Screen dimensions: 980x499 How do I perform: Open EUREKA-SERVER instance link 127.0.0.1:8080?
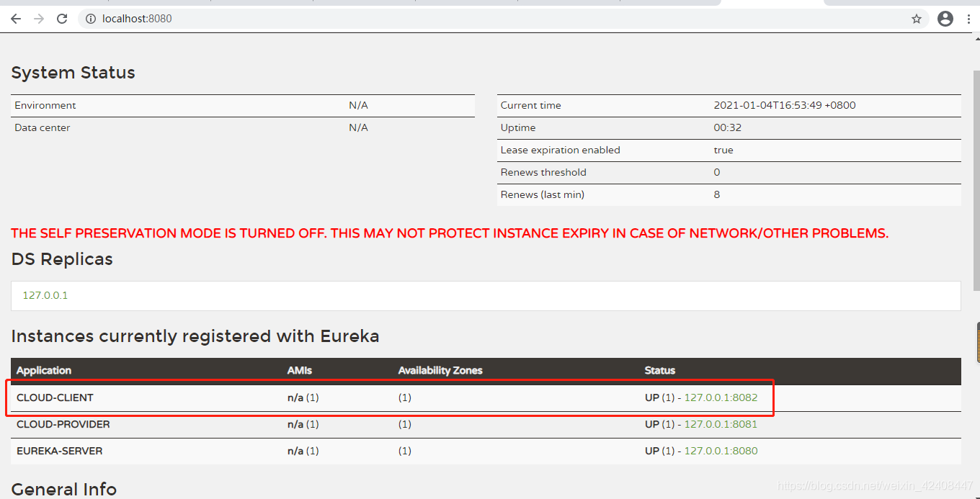click(721, 451)
